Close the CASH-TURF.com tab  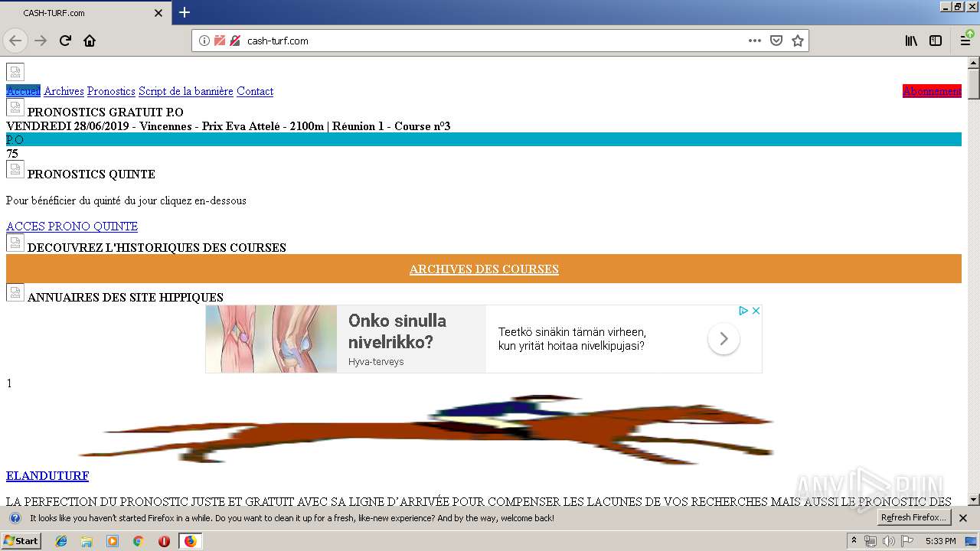[x=158, y=13]
